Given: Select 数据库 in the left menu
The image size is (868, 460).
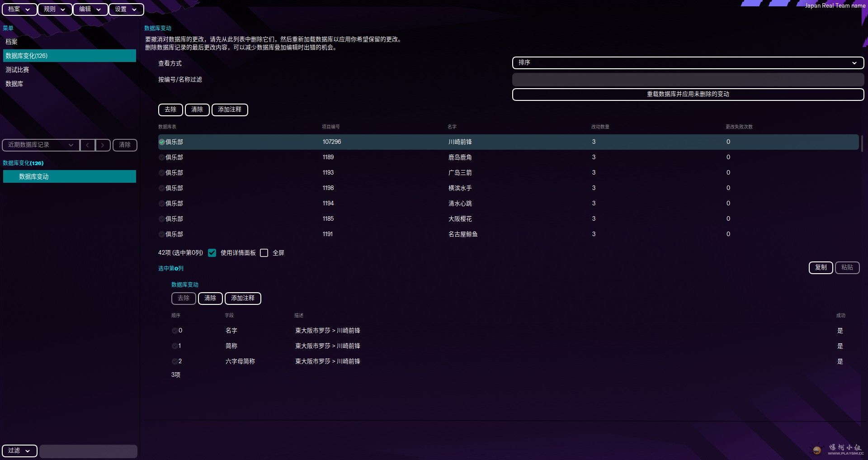Looking at the screenshot, I should pyautogui.click(x=69, y=84).
